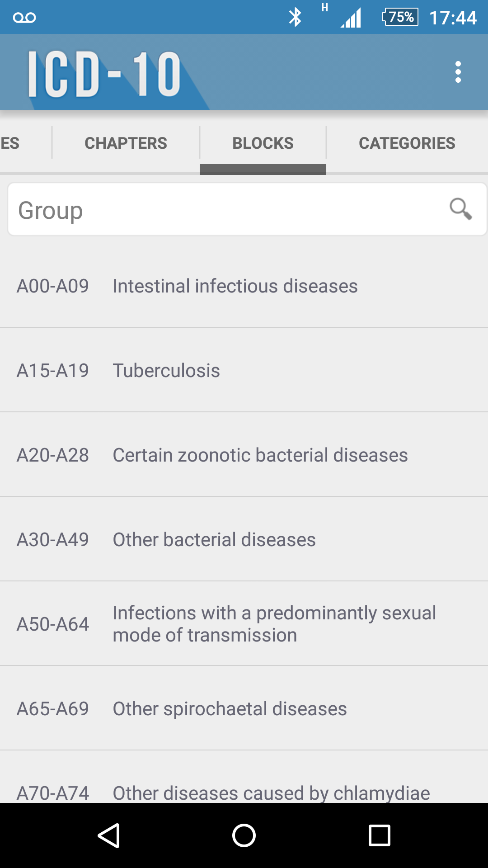
Task: Select A50-A64 predominantly sexual transmission infections
Action: (x=244, y=624)
